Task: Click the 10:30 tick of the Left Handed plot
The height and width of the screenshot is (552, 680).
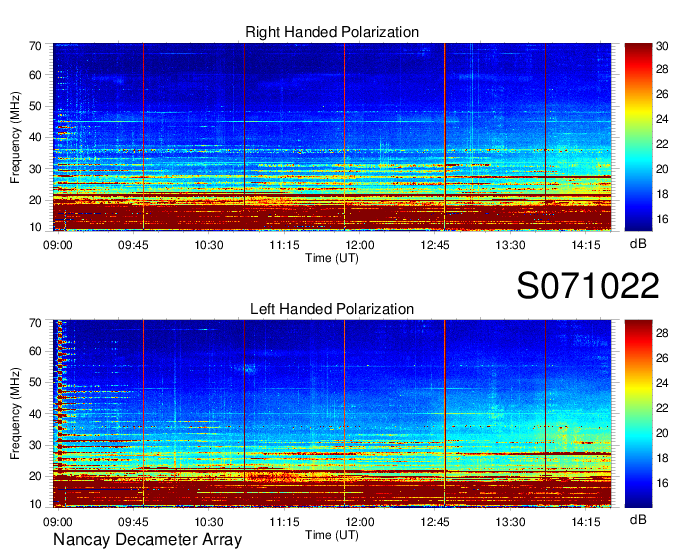Action: [x=209, y=522]
